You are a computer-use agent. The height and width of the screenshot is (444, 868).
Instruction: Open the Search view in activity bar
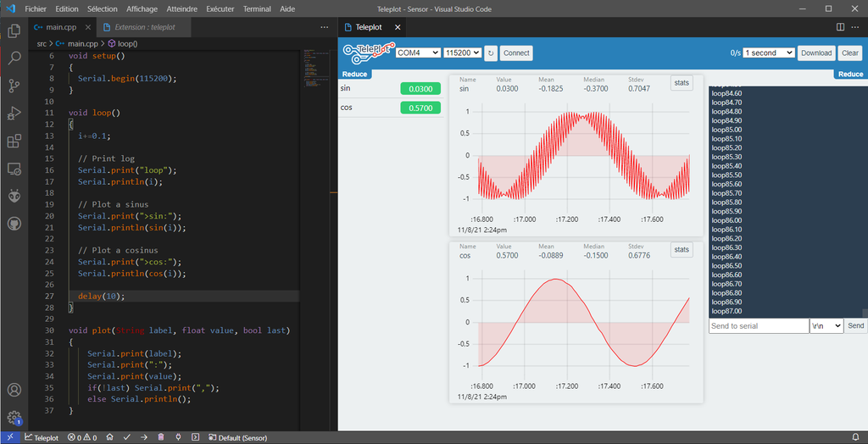[14, 57]
